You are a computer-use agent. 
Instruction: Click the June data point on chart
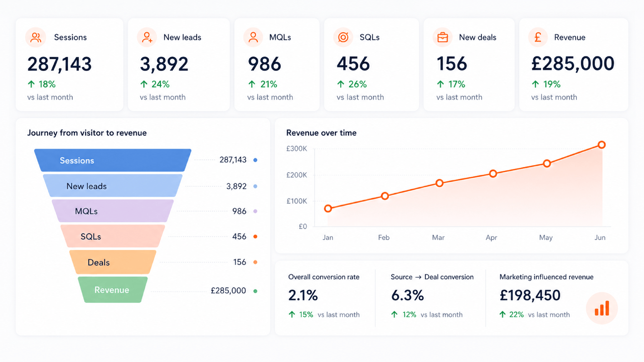(601, 145)
